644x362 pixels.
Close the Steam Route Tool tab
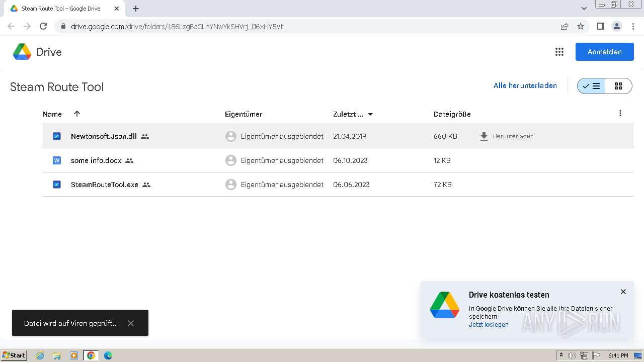tap(117, 9)
